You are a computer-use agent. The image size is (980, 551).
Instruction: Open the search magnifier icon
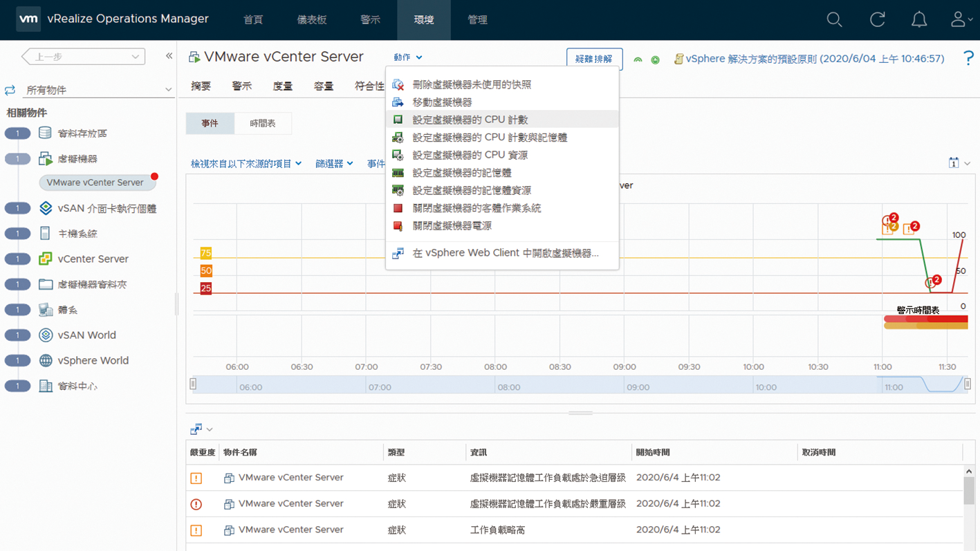[x=834, y=20]
